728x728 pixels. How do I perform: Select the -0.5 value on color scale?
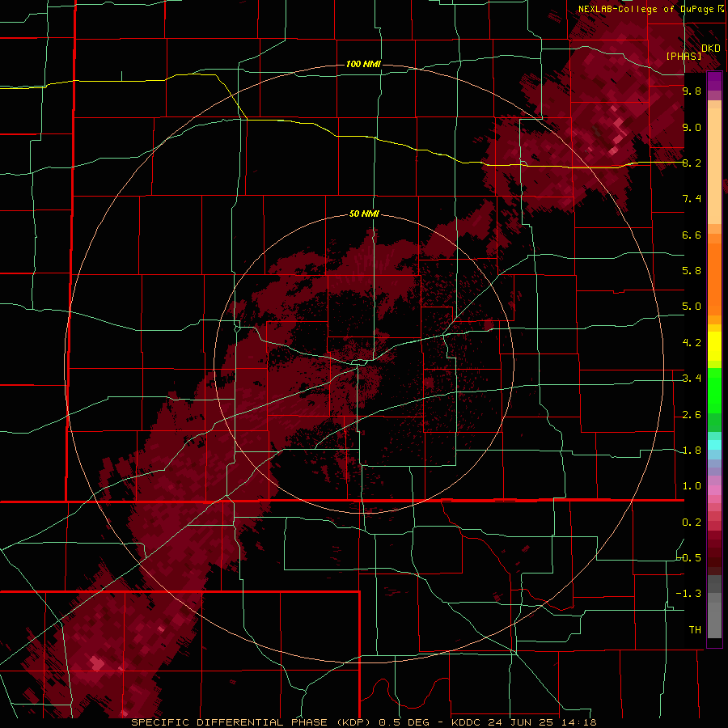click(x=689, y=558)
